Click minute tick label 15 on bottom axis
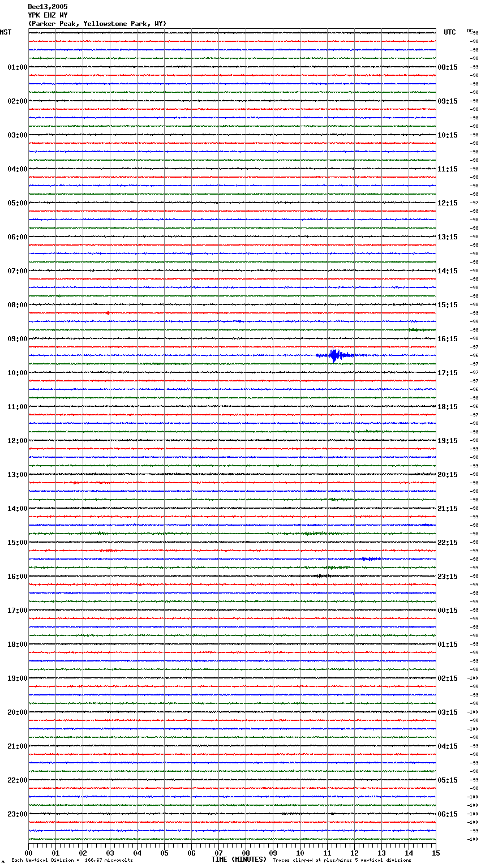 (x=436, y=853)
